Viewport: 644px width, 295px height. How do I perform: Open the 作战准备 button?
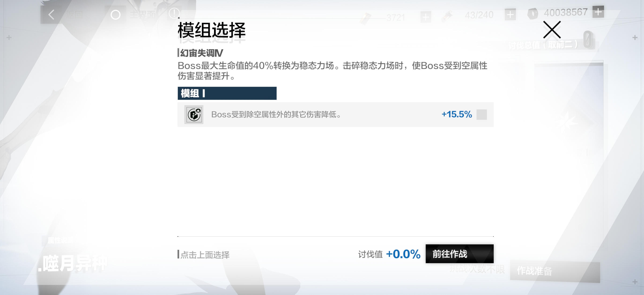(x=555, y=271)
